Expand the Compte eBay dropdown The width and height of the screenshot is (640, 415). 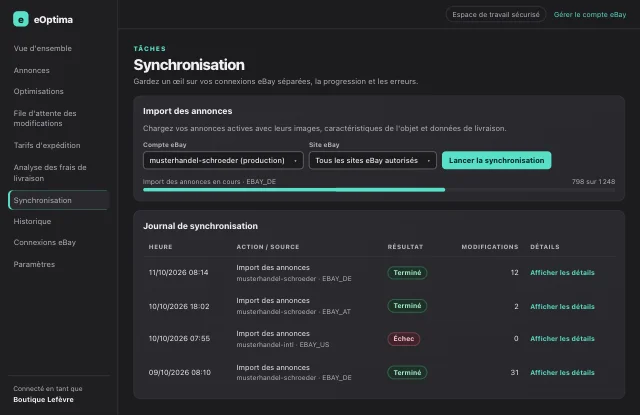223,160
